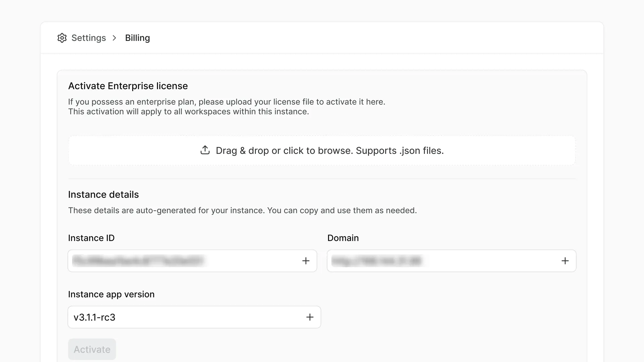Focus the Instance ID input field
This screenshot has width=644, height=362.
click(x=192, y=261)
